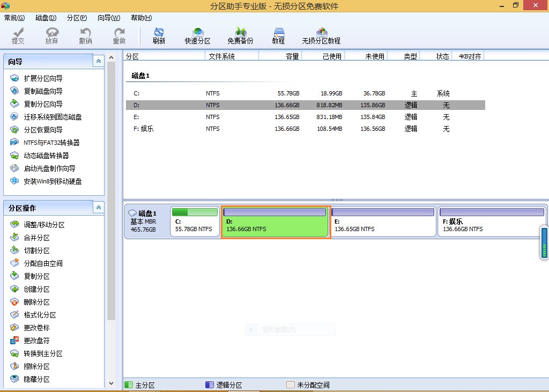Open 快速分区 quick partition tool
This screenshot has height=392, width=549.
pyautogui.click(x=197, y=36)
